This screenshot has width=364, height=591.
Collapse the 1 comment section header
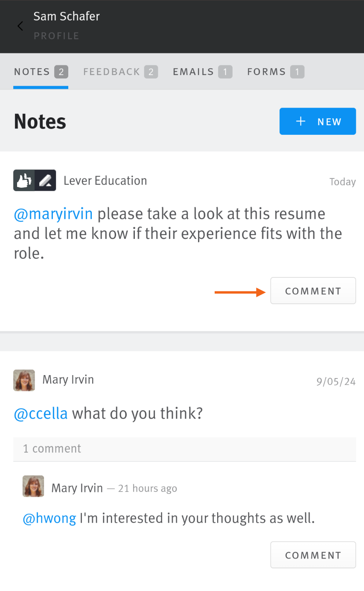184,449
